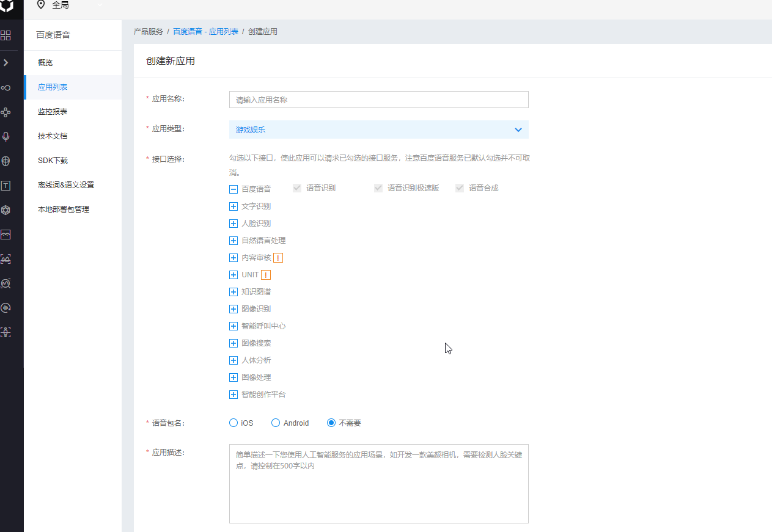The height and width of the screenshot is (532, 772).
Task: Open the 全局 region dropdown
Action: coord(69,5)
